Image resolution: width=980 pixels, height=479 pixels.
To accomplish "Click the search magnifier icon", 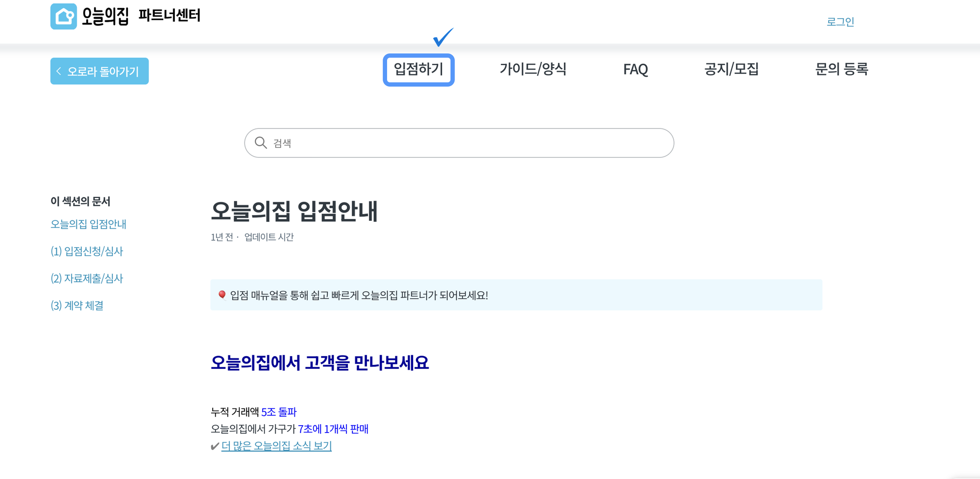I will tap(260, 142).
